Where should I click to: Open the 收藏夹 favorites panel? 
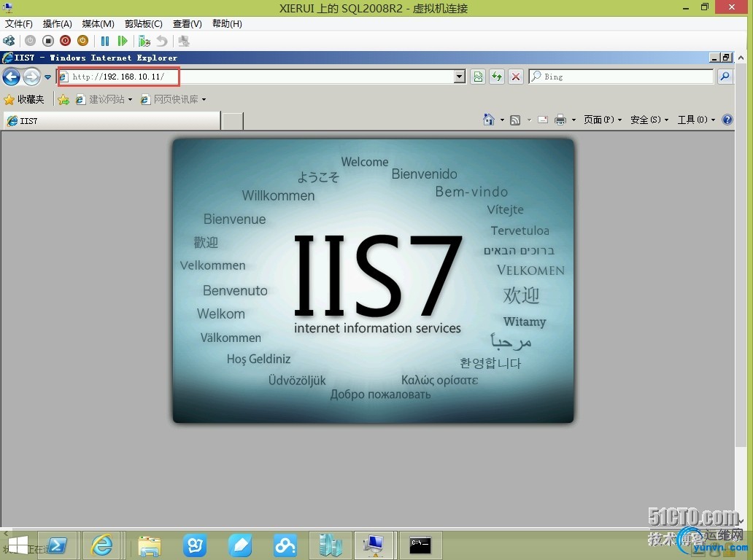tap(24, 99)
